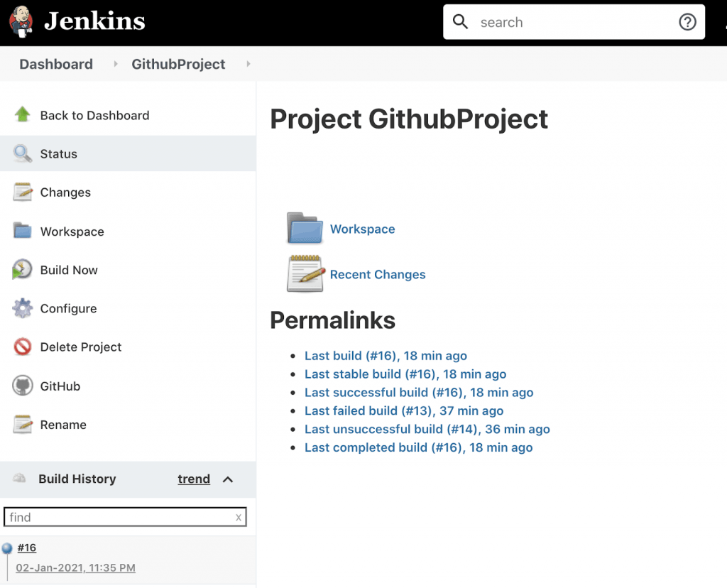The image size is (727, 588).
Task: Open the search help question mark icon
Action: 687,22
